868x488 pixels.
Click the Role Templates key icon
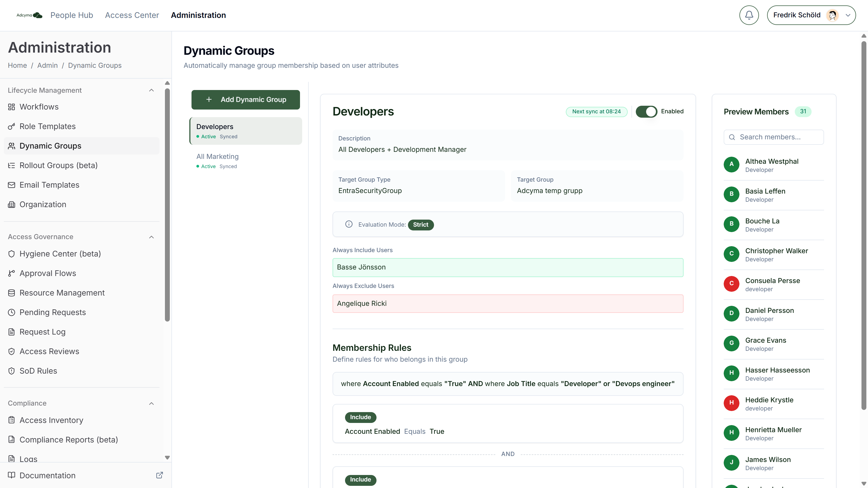pyautogui.click(x=11, y=126)
